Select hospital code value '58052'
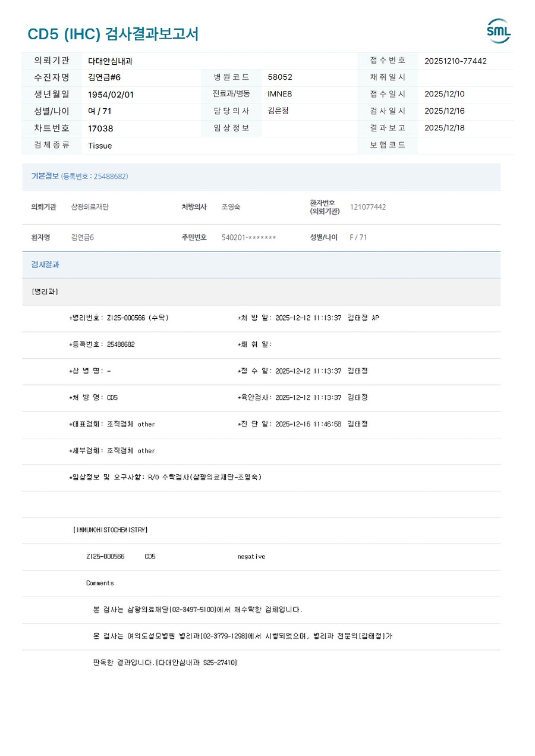Viewport: 535px width, 756px height. (x=280, y=77)
